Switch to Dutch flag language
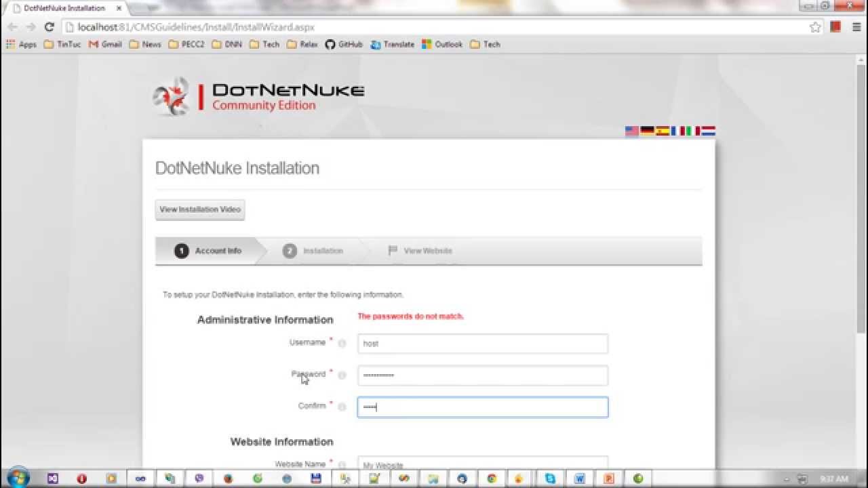Viewport: 868px width, 488px height. [x=708, y=131]
